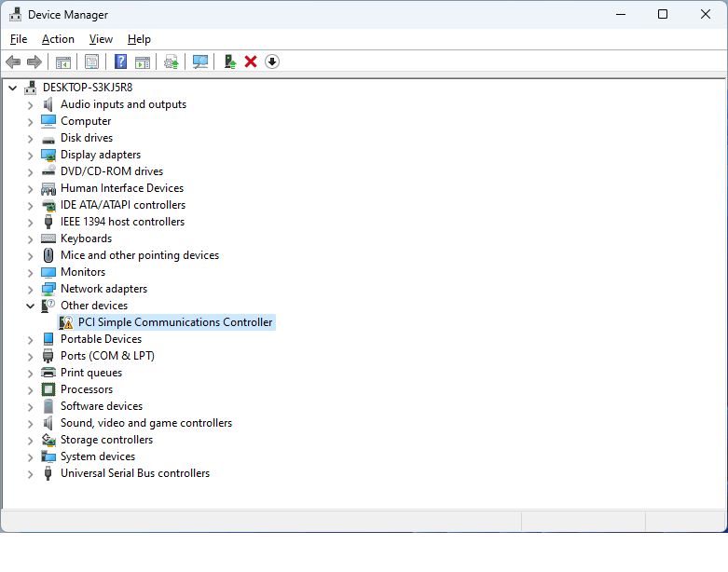Expand the Computer category
This screenshot has height=572, width=728.
click(30, 122)
